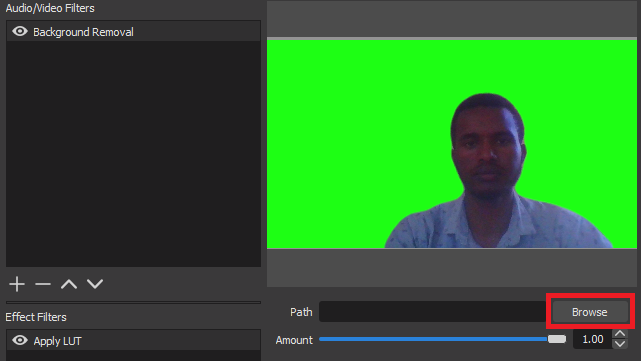Click the Amount slider handle
Screen dimensions: 641x361
pos(557,339)
